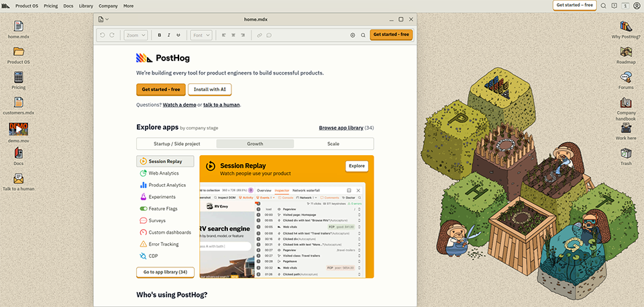Open the Pricing calculator desktop icon
This screenshot has height=307, width=644.
[x=19, y=77]
